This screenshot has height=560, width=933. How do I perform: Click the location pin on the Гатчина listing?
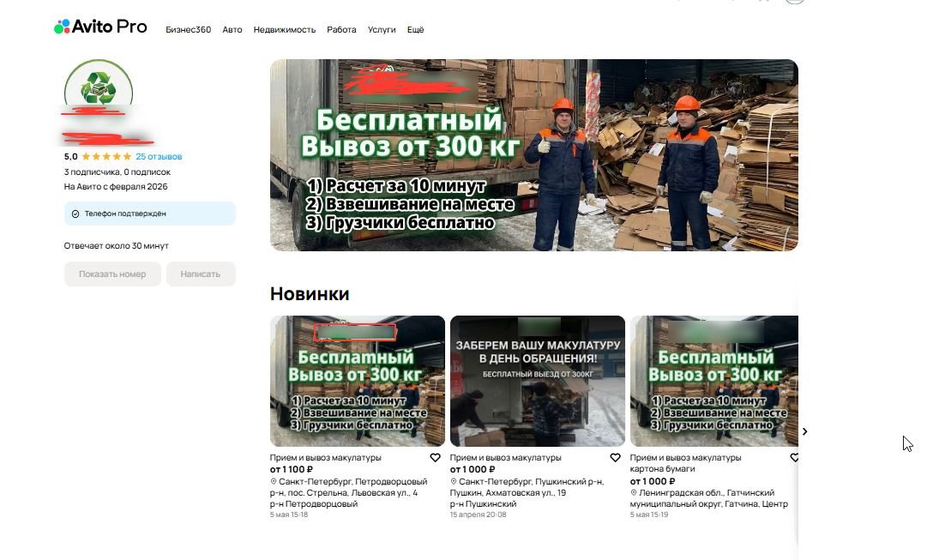click(634, 493)
